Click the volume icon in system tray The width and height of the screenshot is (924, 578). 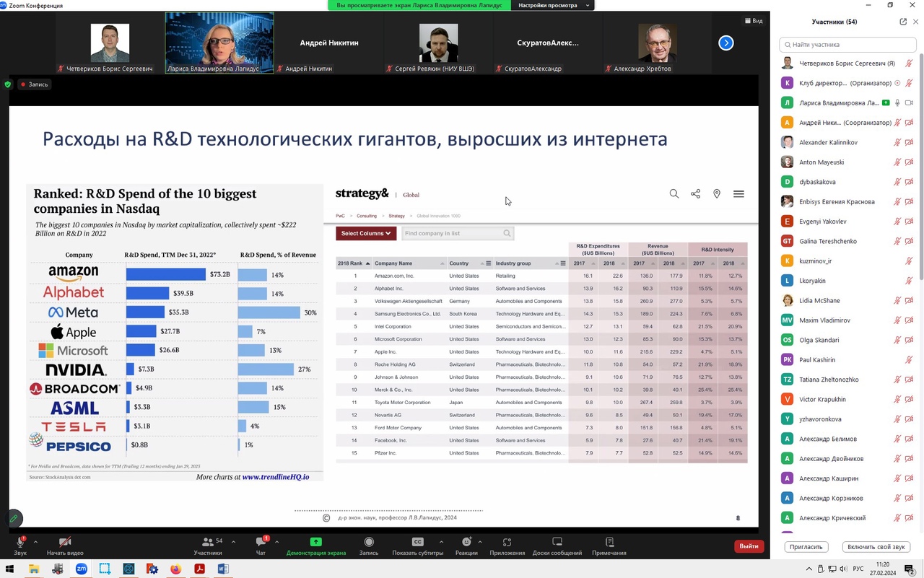point(843,569)
